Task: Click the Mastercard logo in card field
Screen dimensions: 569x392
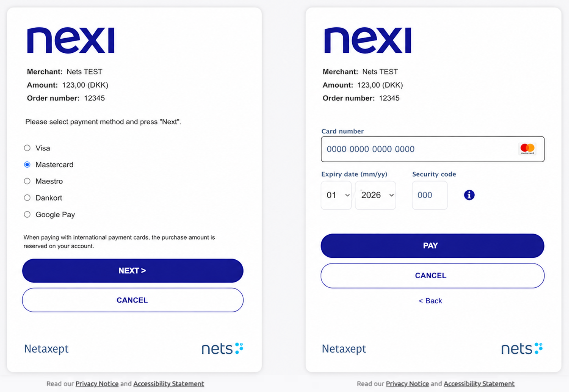Action: pyautogui.click(x=527, y=149)
